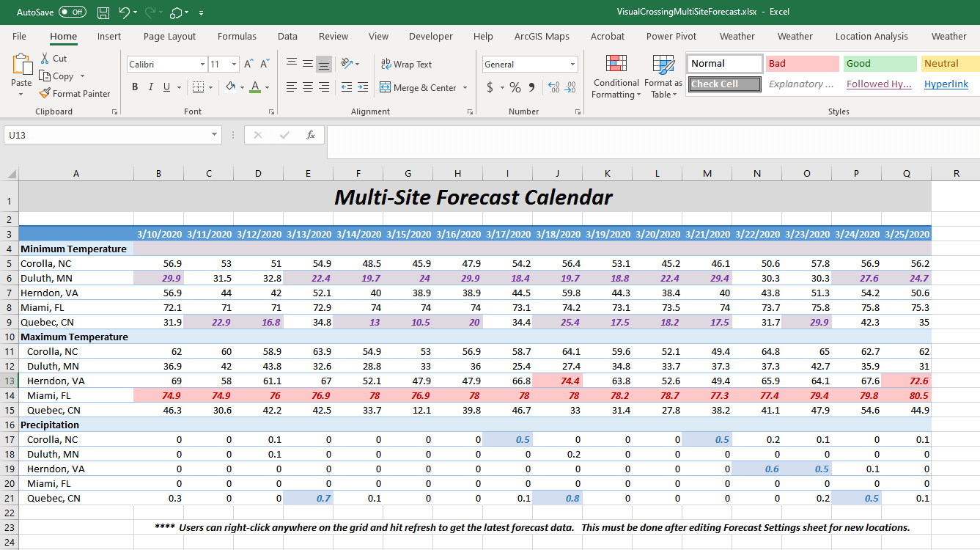Open the Formulas ribbon tab
This screenshot has width=980, height=550.
point(237,37)
